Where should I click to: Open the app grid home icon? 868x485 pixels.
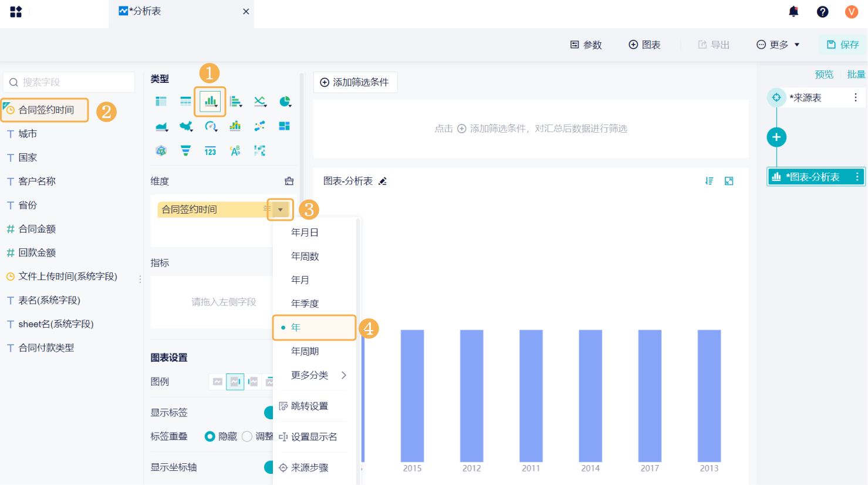(16, 12)
